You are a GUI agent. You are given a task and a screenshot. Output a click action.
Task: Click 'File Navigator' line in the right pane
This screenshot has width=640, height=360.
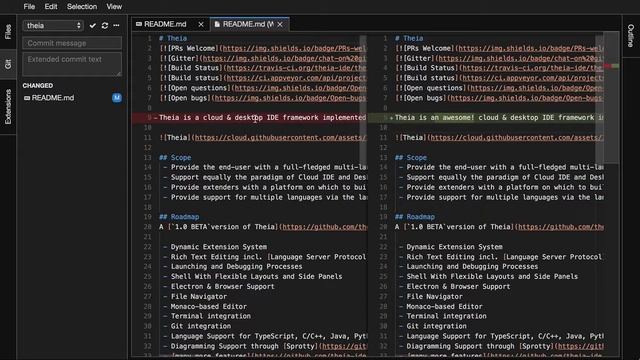pyautogui.click(x=434, y=297)
